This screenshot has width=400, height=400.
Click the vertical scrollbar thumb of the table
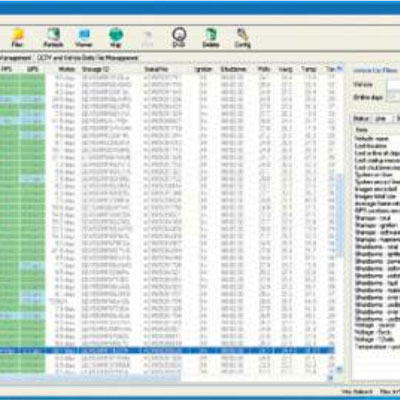pos(339,215)
